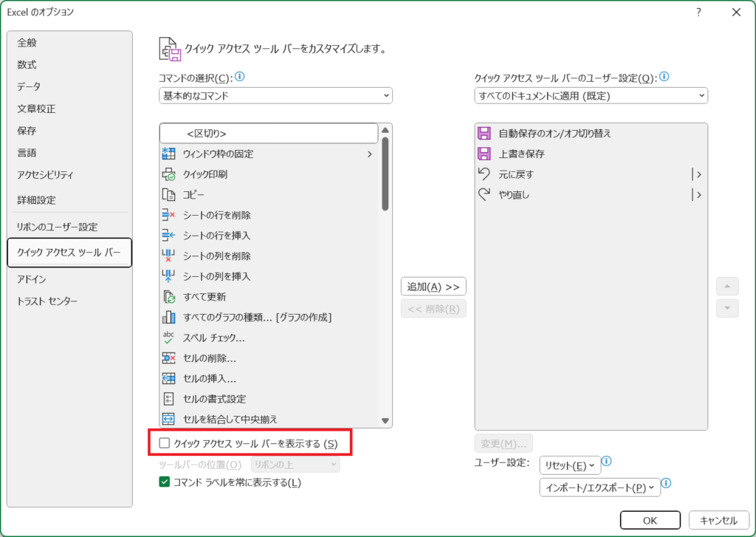Select 上書き保存 in the toolbar list
Screen dimensions: 756x537
(591, 154)
